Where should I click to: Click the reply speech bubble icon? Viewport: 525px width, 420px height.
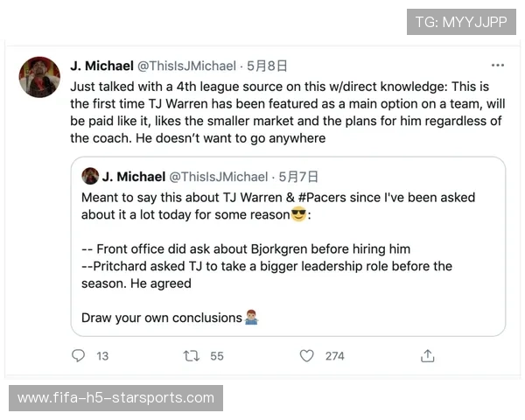(x=79, y=356)
